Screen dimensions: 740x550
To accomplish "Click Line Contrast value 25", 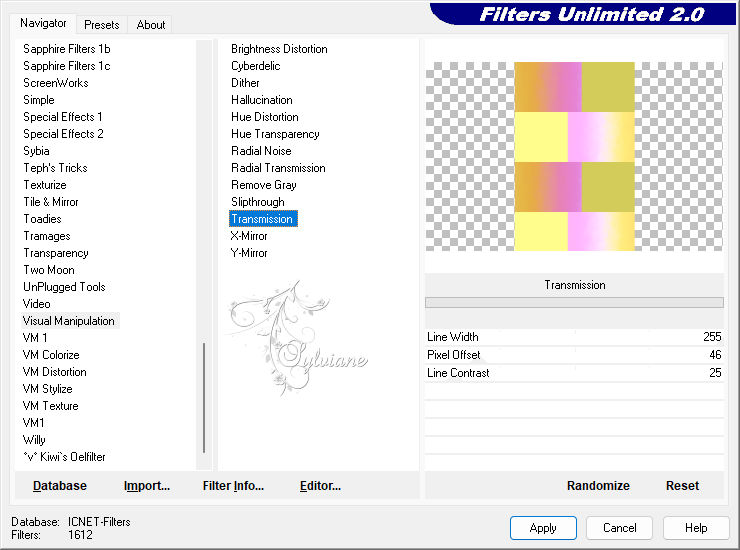I will pos(715,372).
